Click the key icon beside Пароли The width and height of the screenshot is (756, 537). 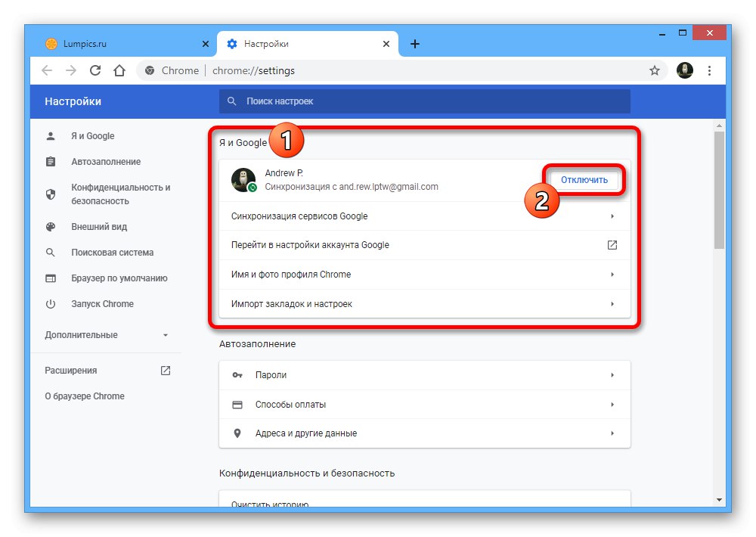pos(237,375)
